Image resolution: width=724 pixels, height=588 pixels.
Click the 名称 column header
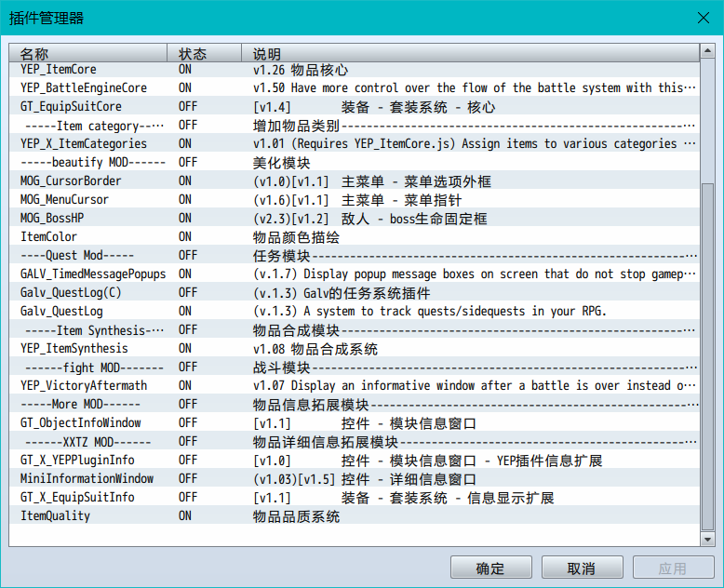87,53
